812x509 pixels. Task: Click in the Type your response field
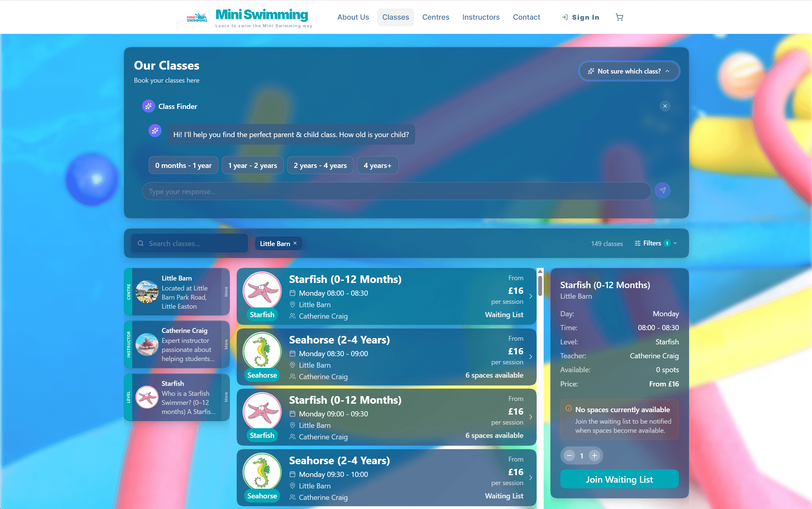(x=396, y=191)
